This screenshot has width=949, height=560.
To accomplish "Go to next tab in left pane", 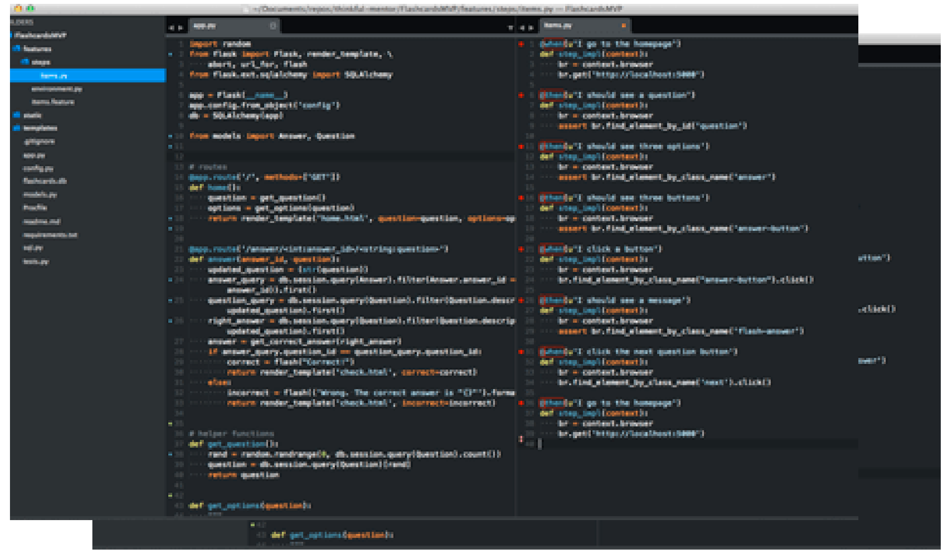I will click(180, 28).
